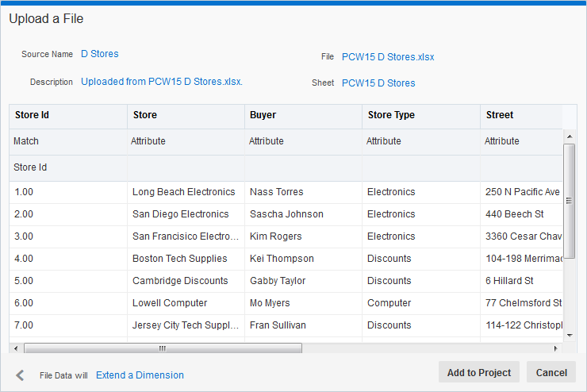Viewport: 587px width, 392px height.
Task: Select the 4.00 store id cell
Action: (68, 259)
